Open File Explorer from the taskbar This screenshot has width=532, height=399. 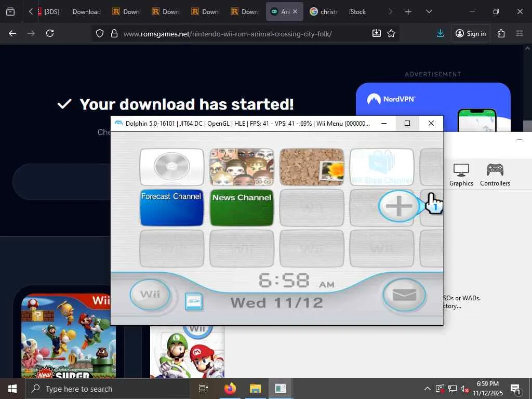click(256, 389)
